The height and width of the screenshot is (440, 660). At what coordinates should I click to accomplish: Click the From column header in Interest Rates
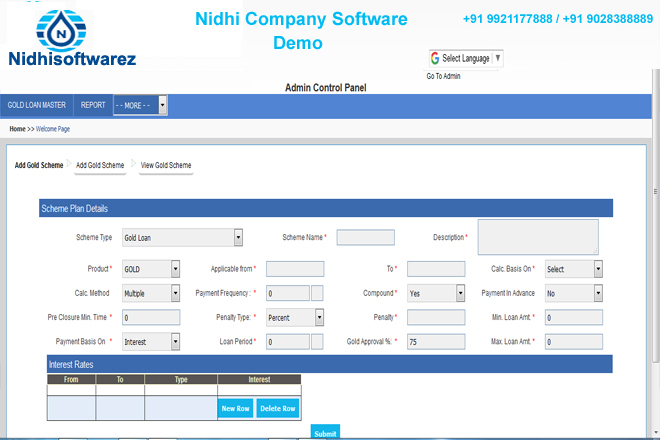(71, 379)
